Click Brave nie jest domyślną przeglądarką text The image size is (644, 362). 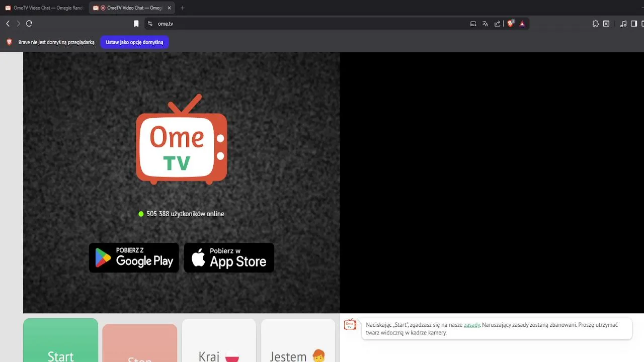56,42
